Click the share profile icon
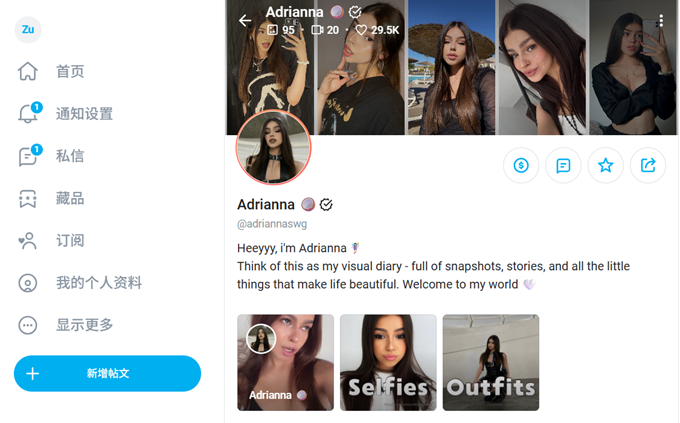The height and width of the screenshot is (423, 680). tap(648, 166)
